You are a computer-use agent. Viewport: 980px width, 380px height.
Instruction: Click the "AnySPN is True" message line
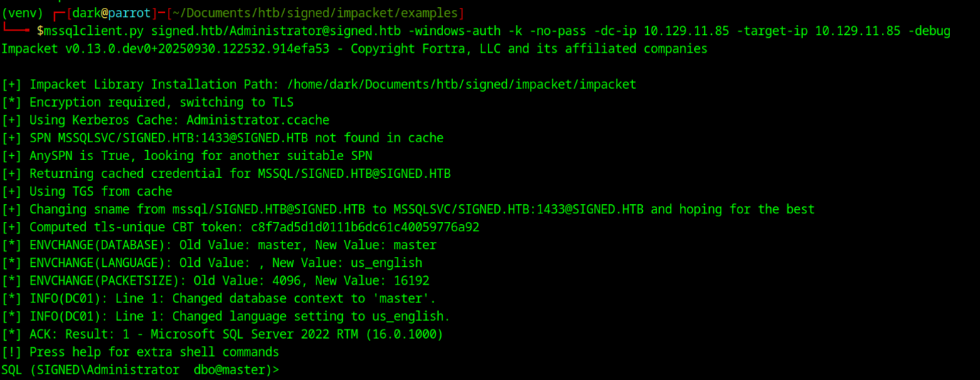tap(201, 156)
